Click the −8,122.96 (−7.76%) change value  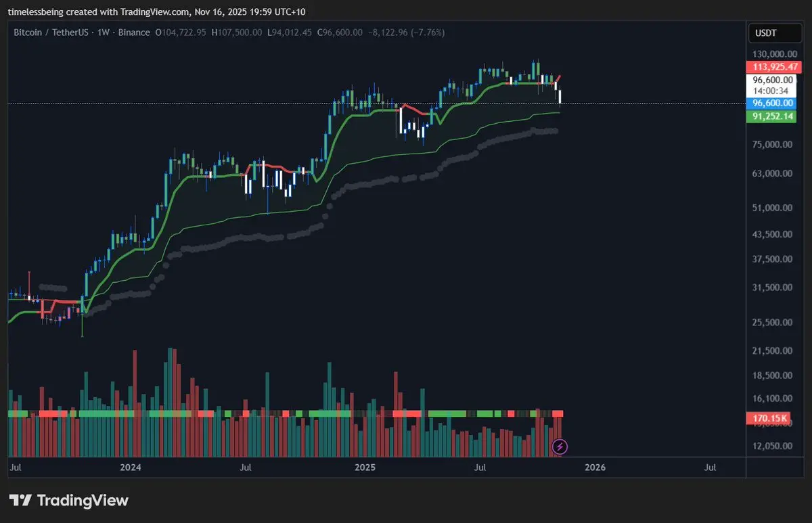tap(406, 32)
